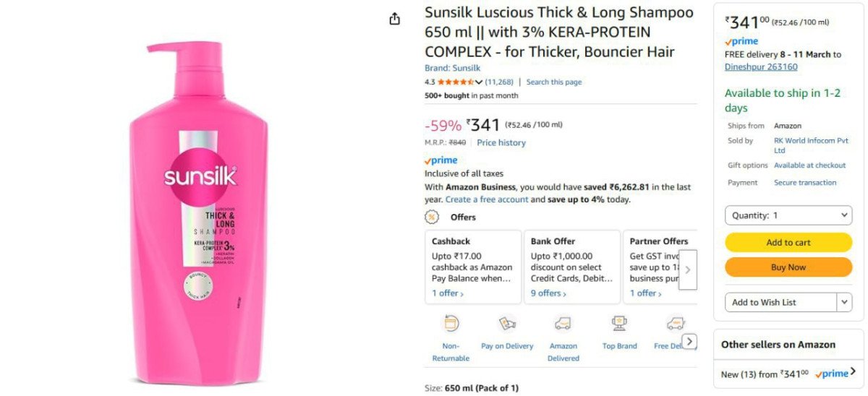View 9 offers in Bank Offer card
The height and width of the screenshot is (396, 868).
pyautogui.click(x=548, y=293)
